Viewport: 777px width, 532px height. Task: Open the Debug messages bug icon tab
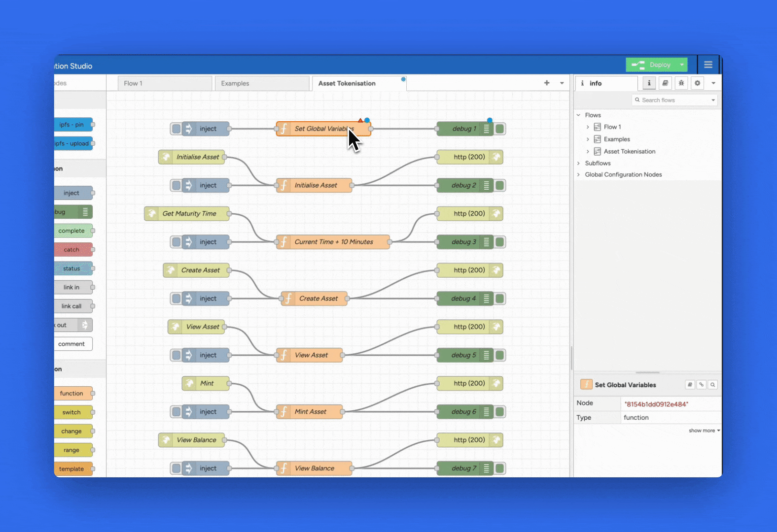[x=681, y=83]
